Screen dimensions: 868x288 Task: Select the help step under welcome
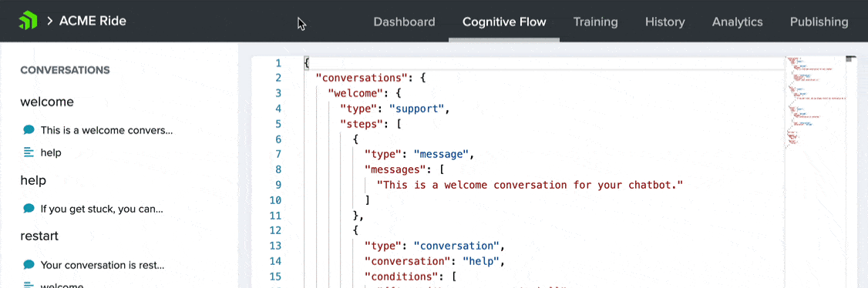point(51,152)
